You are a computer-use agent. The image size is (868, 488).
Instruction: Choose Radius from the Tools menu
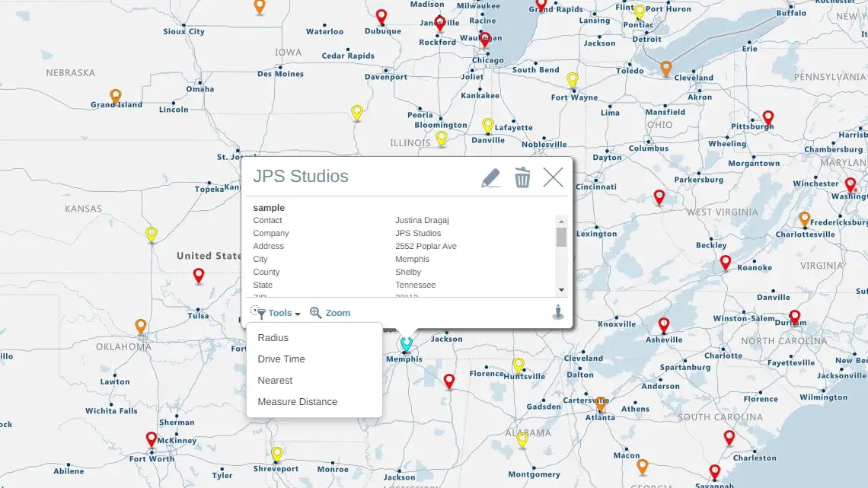pyautogui.click(x=273, y=337)
